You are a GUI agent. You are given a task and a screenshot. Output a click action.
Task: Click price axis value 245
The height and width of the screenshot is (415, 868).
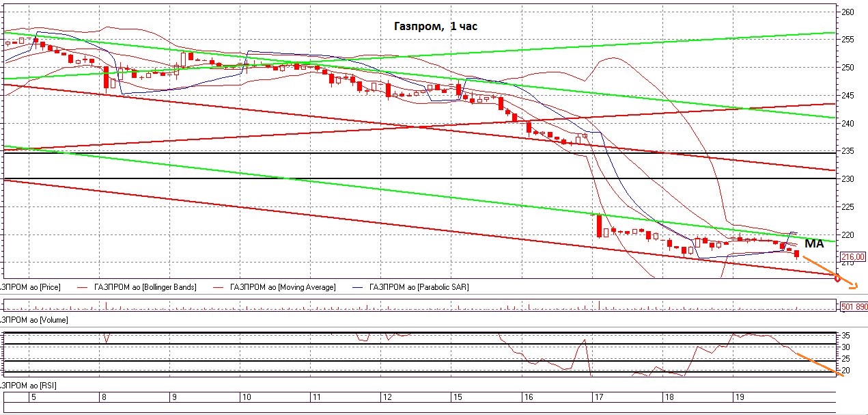pyautogui.click(x=848, y=96)
